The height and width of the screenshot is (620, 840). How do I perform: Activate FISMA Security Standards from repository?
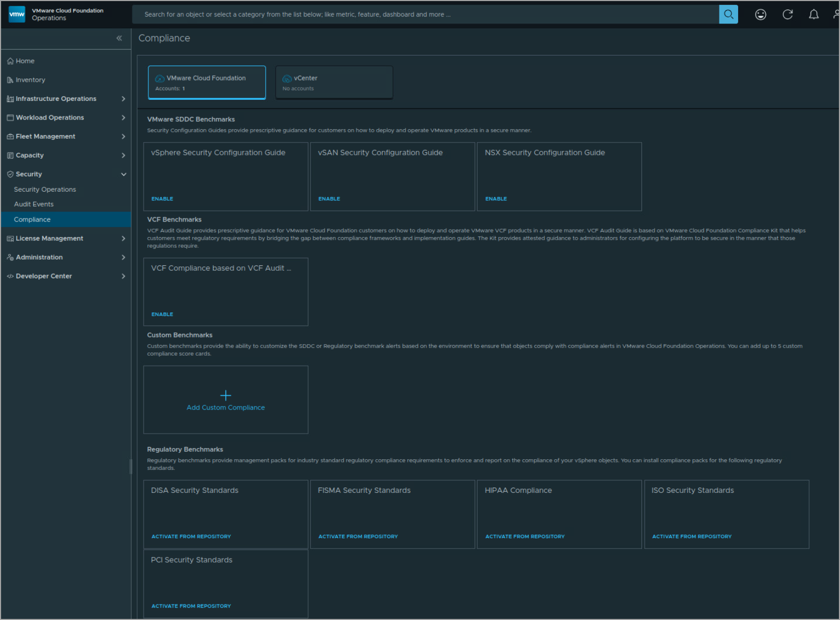coord(358,537)
